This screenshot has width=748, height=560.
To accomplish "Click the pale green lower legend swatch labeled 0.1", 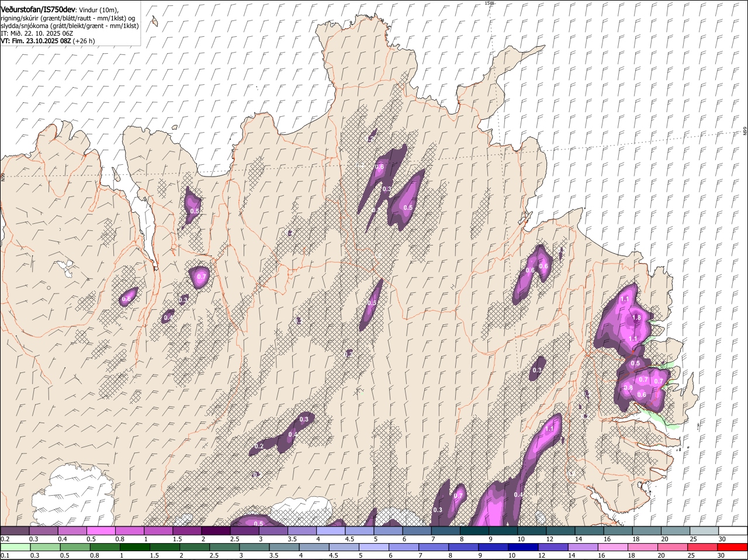I will pyautogui.click(x=16, y=548).
